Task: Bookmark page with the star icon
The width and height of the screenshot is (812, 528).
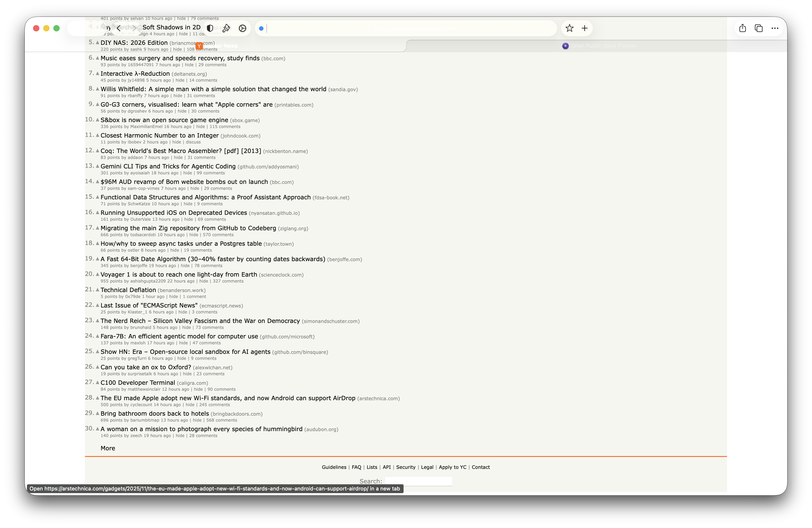Action: [x=569, y=28]
